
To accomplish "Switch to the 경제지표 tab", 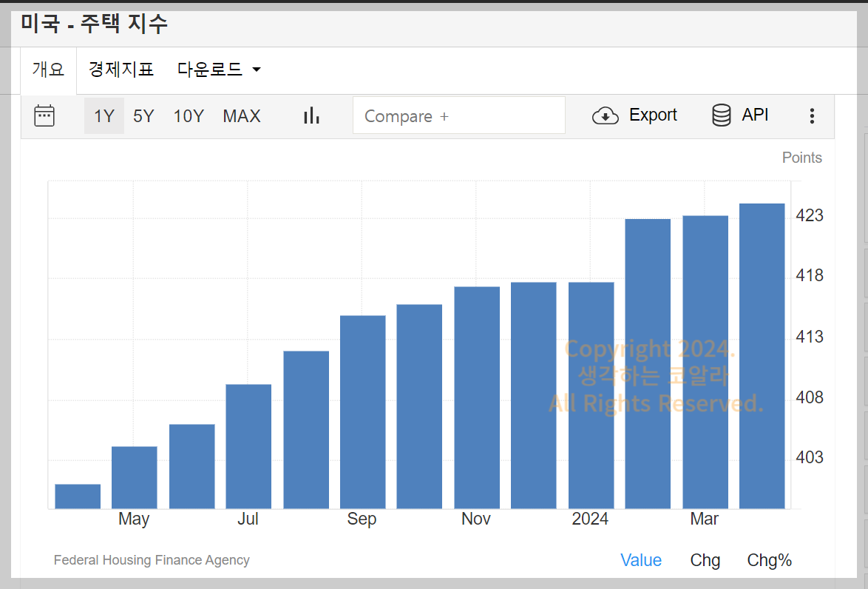I will coord(121,70).
